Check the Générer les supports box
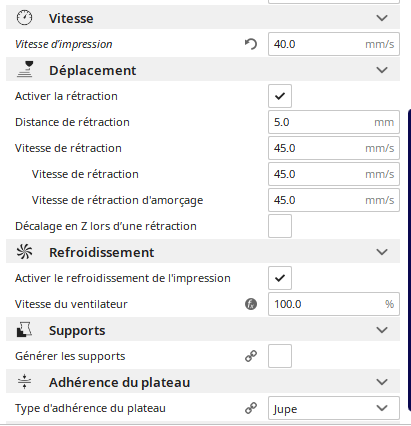 tap(280, 356)
